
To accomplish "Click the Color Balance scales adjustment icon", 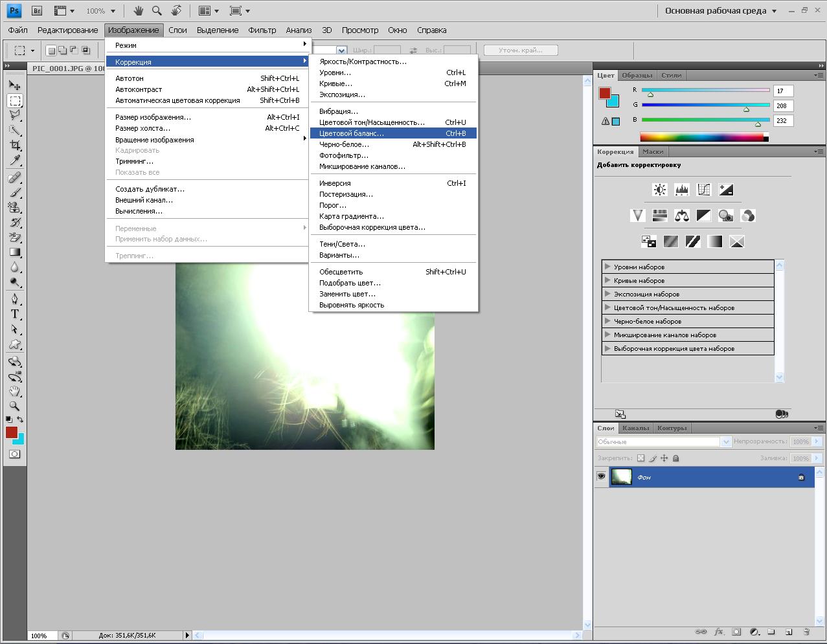I will 682,216.
